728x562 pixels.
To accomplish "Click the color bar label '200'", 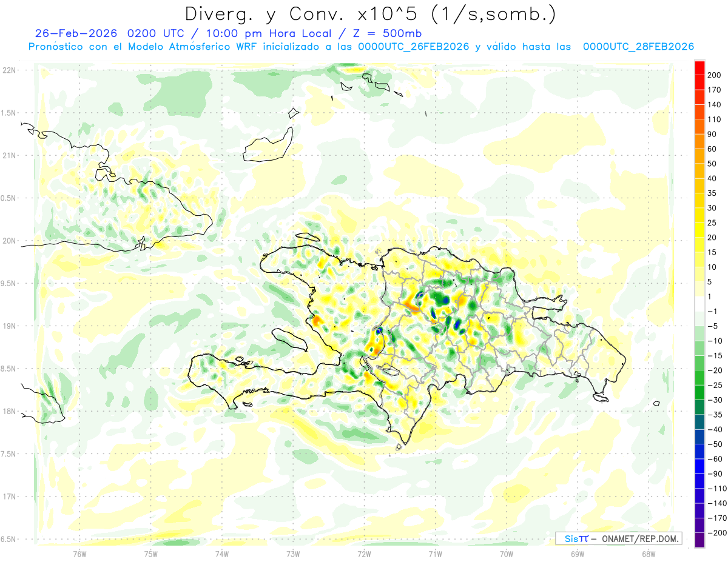I will click(715, 75).
